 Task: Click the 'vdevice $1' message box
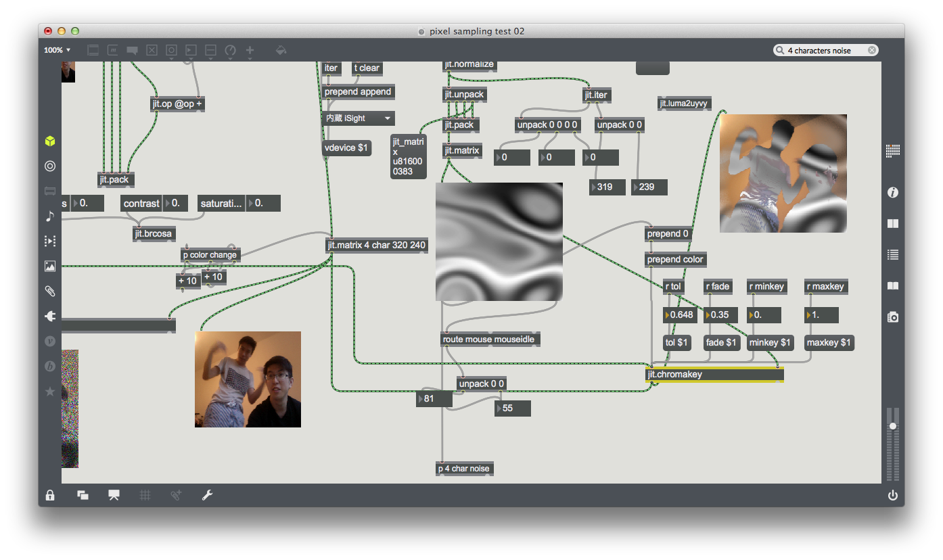pyautogui.click(x=346, y=148)
